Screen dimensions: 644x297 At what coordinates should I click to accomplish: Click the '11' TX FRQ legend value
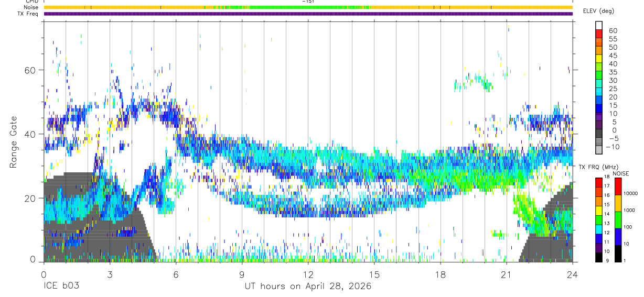607,243
